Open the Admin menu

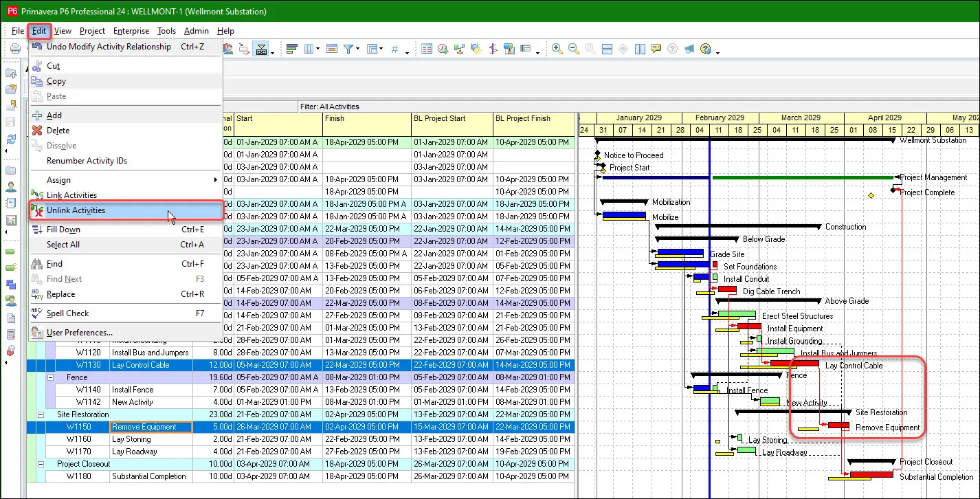point(196,31)
